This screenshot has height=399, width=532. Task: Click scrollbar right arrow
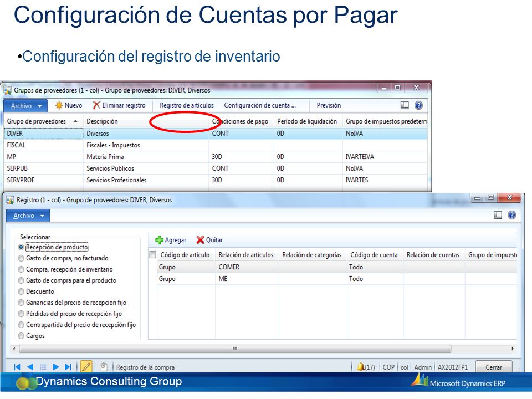click(512, 349)
